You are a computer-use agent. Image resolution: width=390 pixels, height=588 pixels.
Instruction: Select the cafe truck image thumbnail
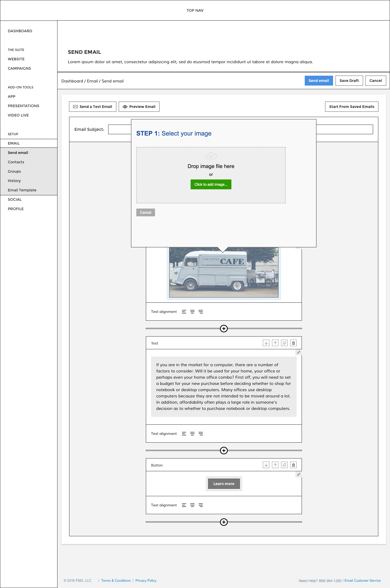(x=224, y=272)
